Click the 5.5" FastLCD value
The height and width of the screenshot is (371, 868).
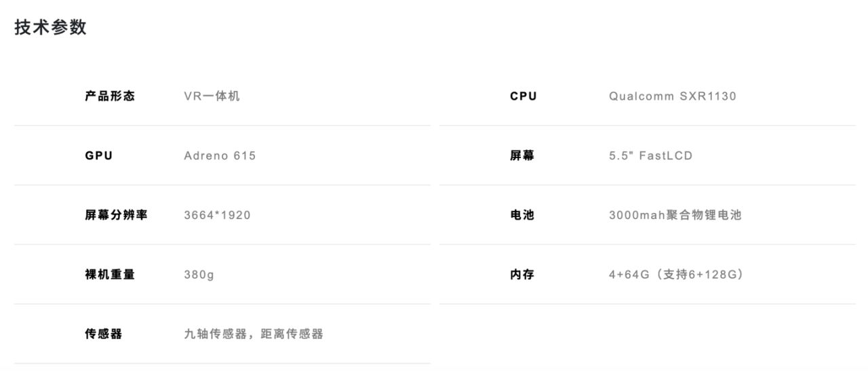tap(650, 156)
